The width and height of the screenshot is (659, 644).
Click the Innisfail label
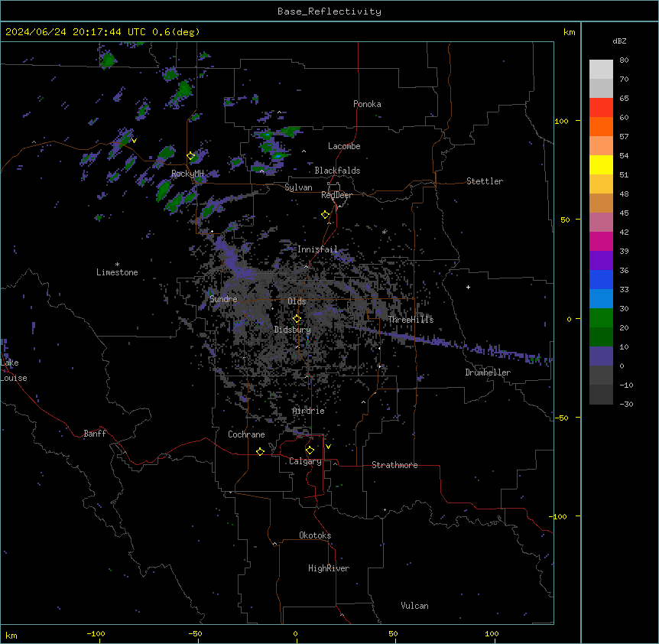[317, 249]
